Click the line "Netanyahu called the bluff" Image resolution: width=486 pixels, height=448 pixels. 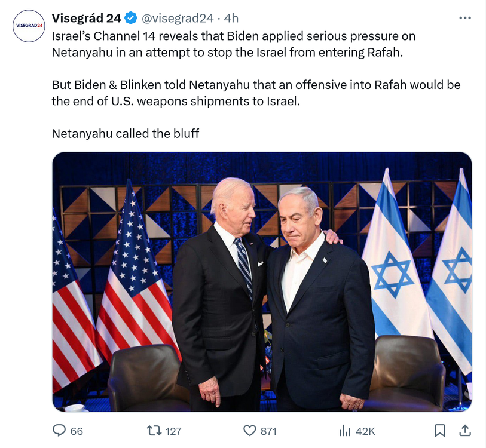pos(126,133)
